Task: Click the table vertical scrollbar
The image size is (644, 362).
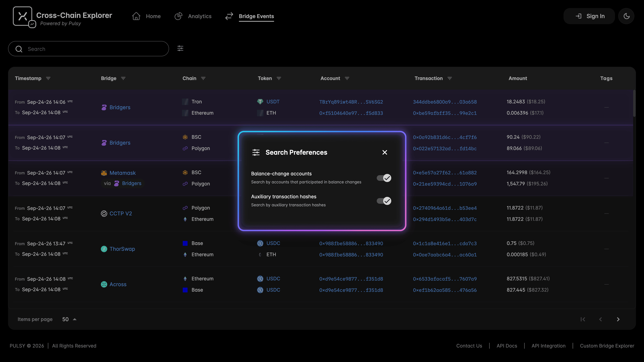Action: [x=634, y=103]
